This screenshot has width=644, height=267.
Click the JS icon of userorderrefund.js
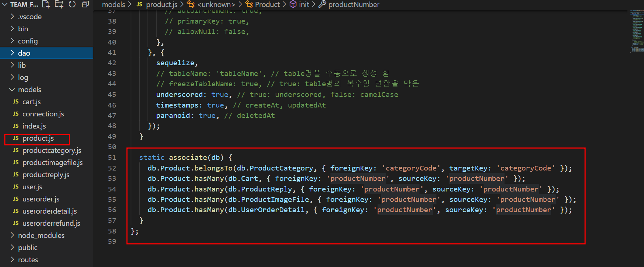(x=16, y=223)
